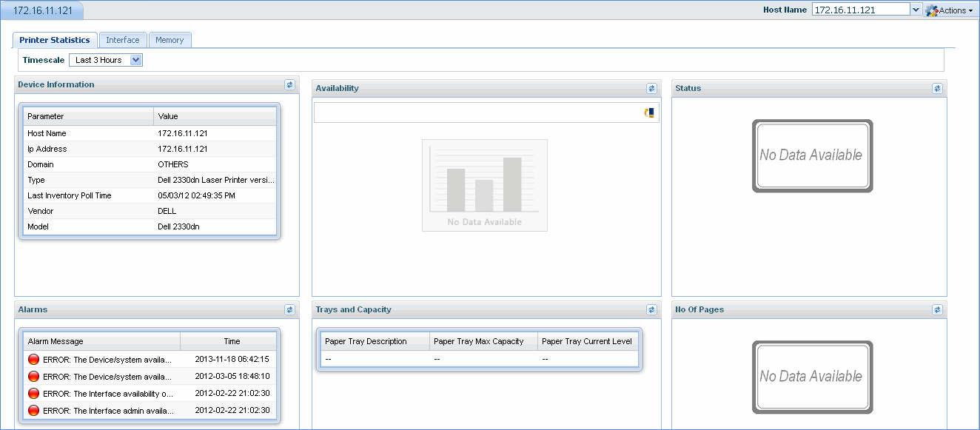This screenshot has width=980, height=430.
Task: Expand the Host Name dropdown arrow
Action: coord(916,10)
